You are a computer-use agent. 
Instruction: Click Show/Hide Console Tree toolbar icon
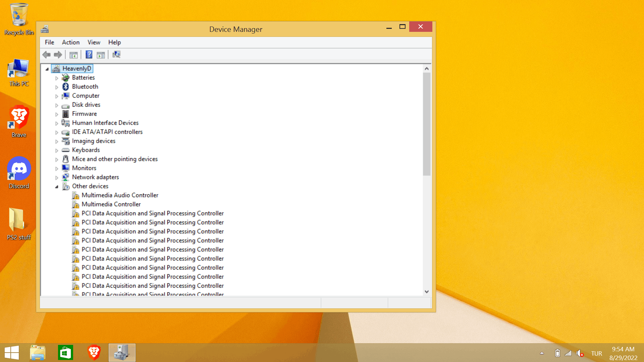tap(73, 55)
